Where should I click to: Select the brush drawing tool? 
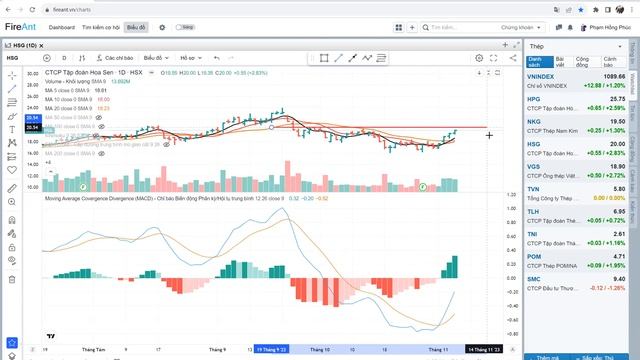(12, 116)
